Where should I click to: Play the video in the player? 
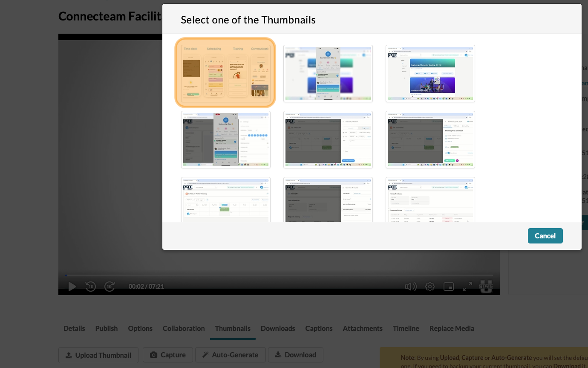click(x=72, y=286)
